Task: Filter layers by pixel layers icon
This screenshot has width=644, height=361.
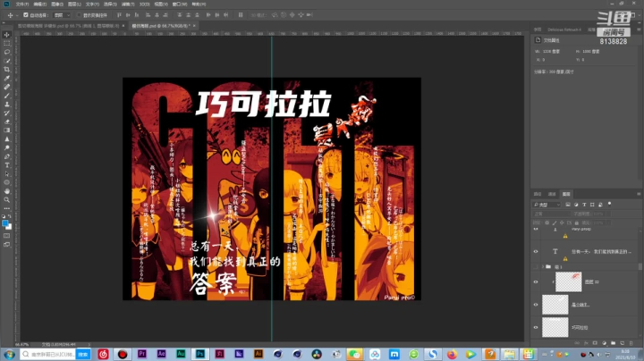Action: [568, 205]
